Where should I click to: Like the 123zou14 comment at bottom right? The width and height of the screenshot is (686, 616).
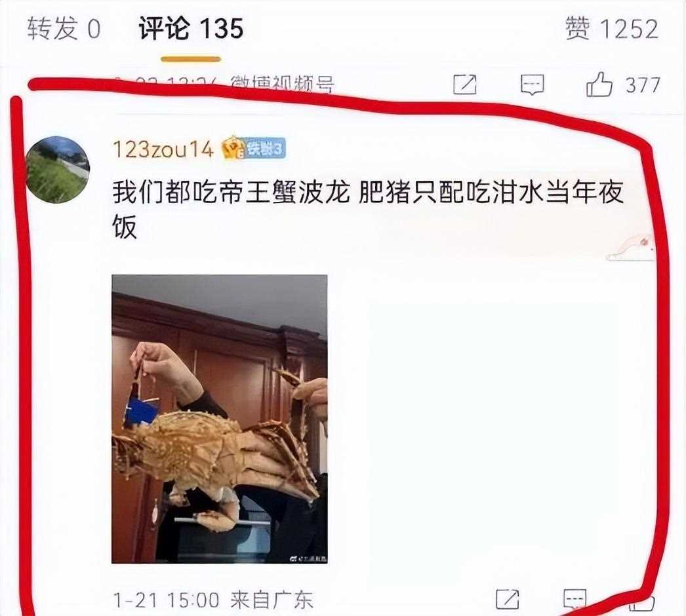(642, 602)
